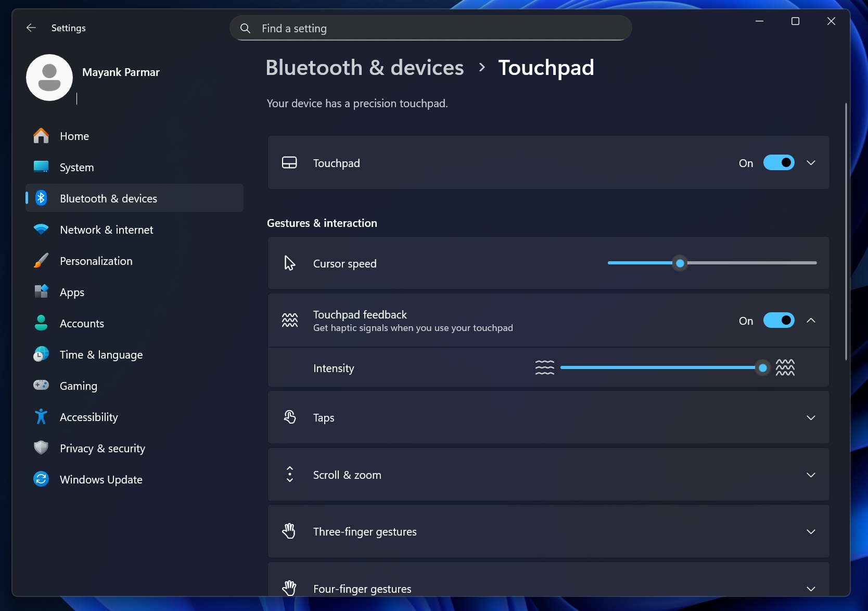This screenshot has height=611, width=868.
Task: Expand the Touchpad settings chevron
Action: click(810, 162)
